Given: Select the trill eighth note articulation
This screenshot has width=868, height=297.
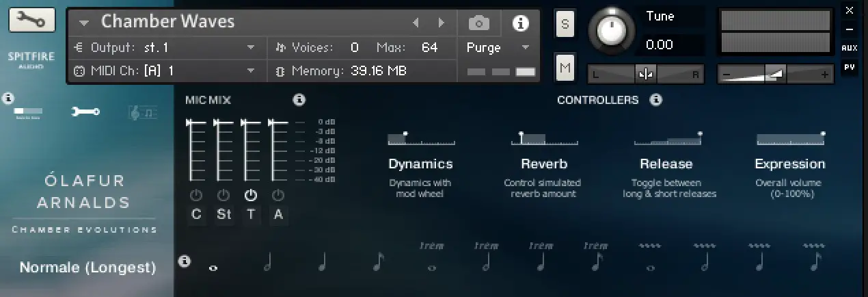Looking at the screenshot, I should [814, 258].
